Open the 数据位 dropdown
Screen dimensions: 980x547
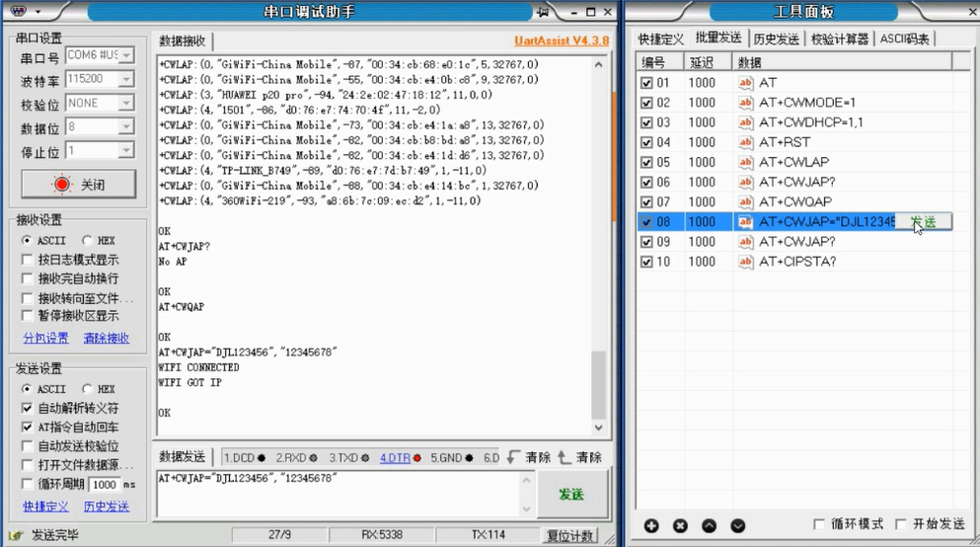pyautogui.click(x=127, y=127)
